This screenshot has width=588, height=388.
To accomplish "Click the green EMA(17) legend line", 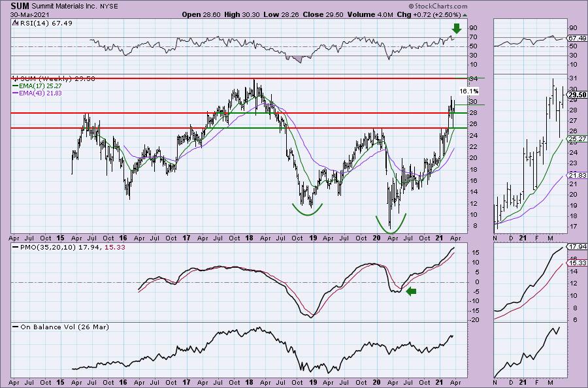I will coord(16,86).
